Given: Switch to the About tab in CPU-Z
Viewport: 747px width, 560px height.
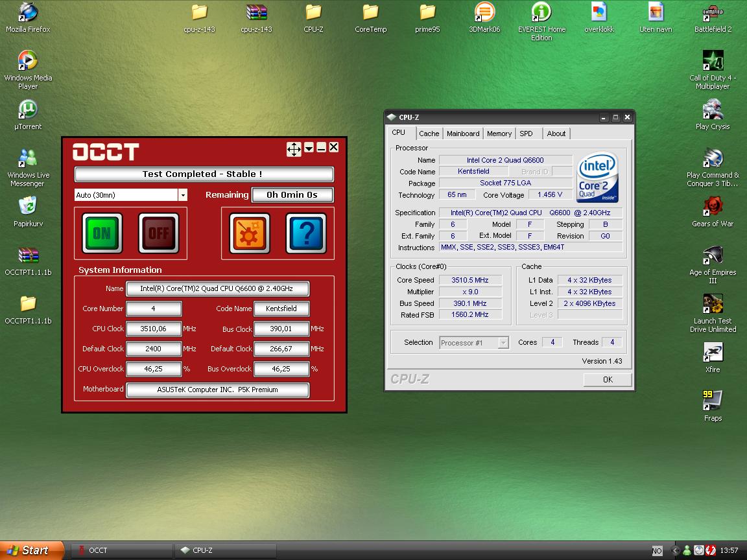Looking at the screenshot, I should tap(556, 134).
